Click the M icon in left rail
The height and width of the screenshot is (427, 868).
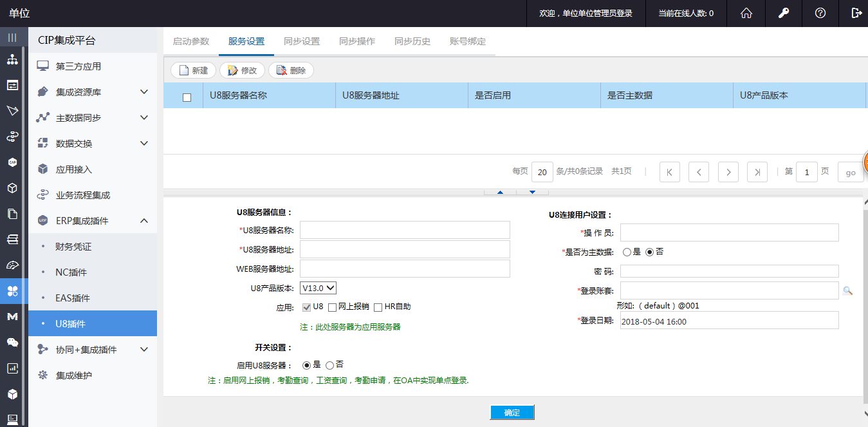[12, 317]
